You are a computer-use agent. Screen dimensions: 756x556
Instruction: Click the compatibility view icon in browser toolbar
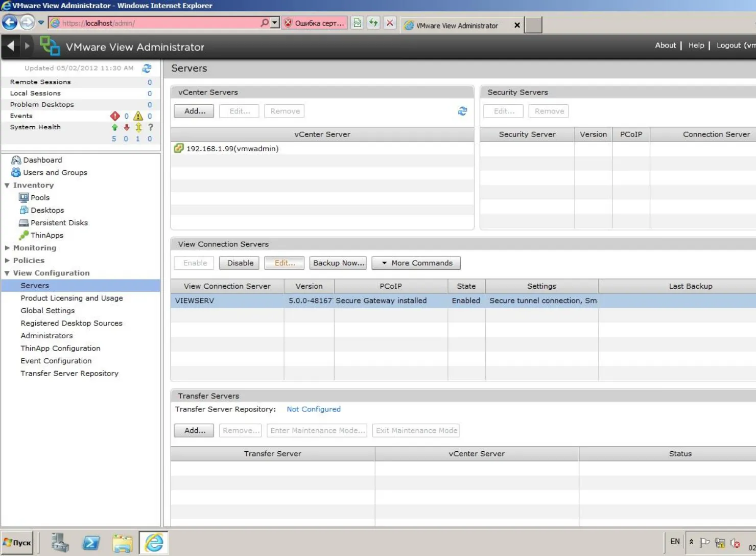357,23
